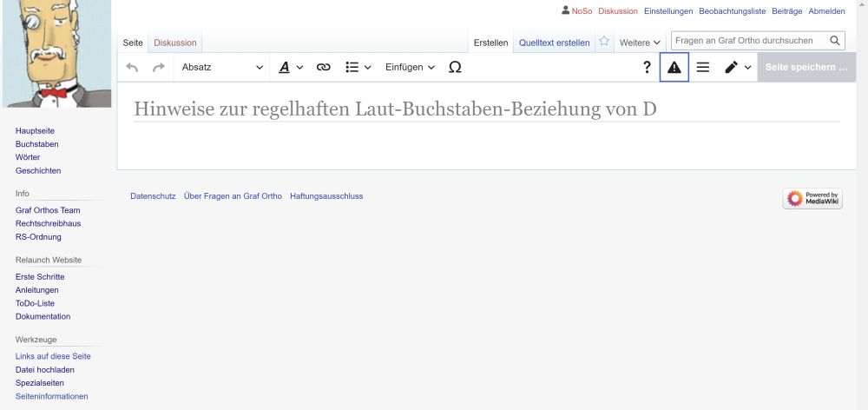
Task: Show edit notices warning triangle
Action: coord(674,67)
